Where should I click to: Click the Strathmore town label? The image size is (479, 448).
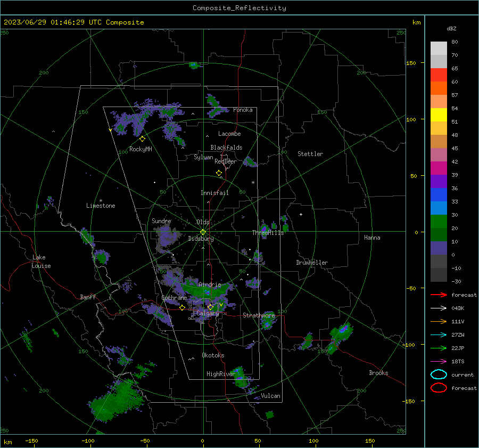[x=259, y=315]
